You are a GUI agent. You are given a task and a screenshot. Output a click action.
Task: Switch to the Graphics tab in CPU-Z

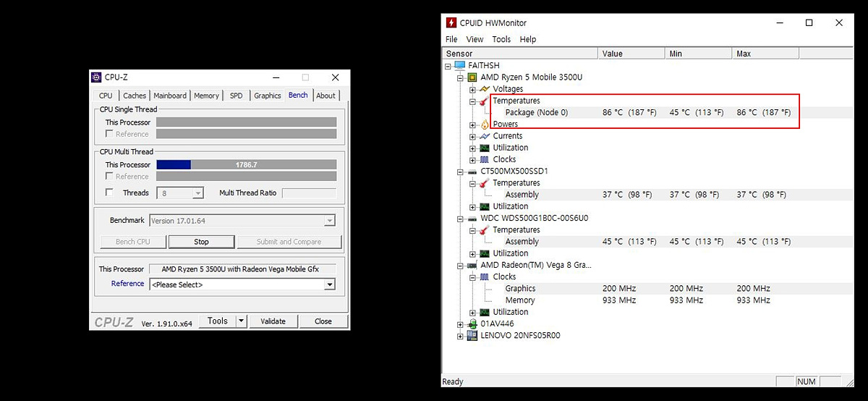coord(267,96)
